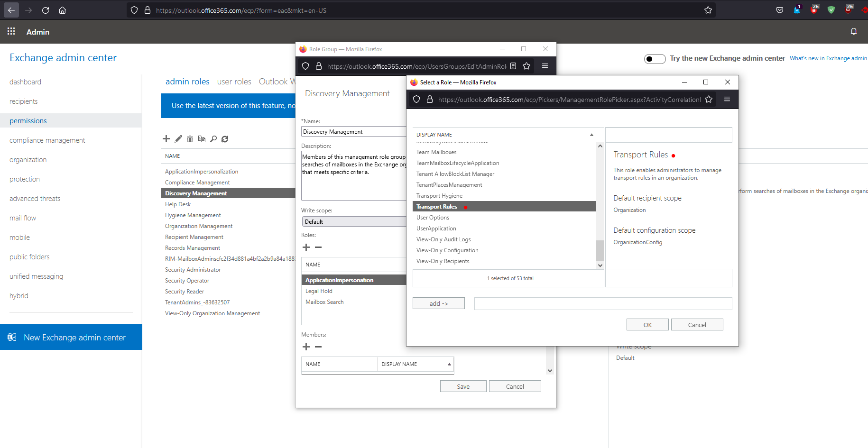Click the trash delete icon in toolbar
Image resolution: width=868 pixels, height=448 pixels.
[190, 139]
